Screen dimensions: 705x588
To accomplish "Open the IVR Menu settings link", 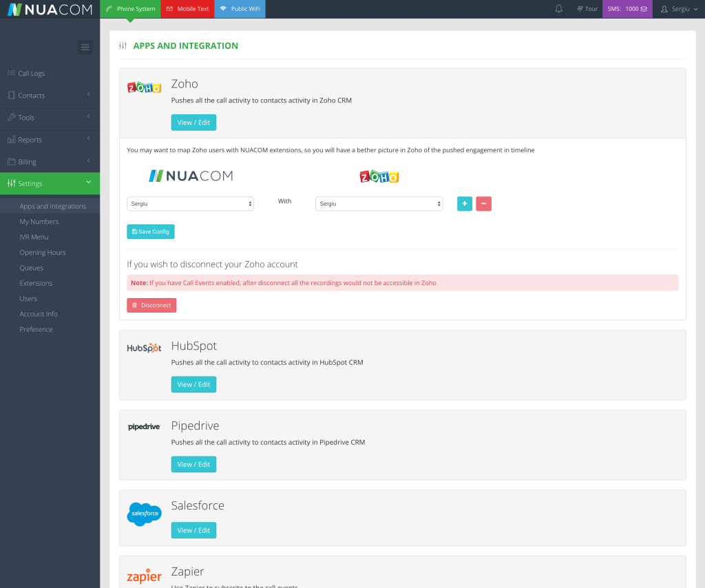I will (34, 237).
